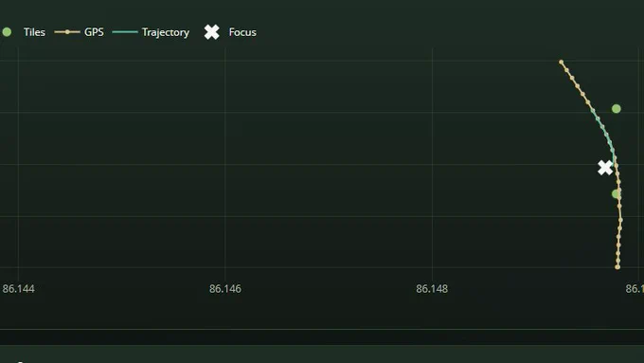Click the Trajectory legend label
The height and width of the screenshot is (363, 644).
[166, 32]
